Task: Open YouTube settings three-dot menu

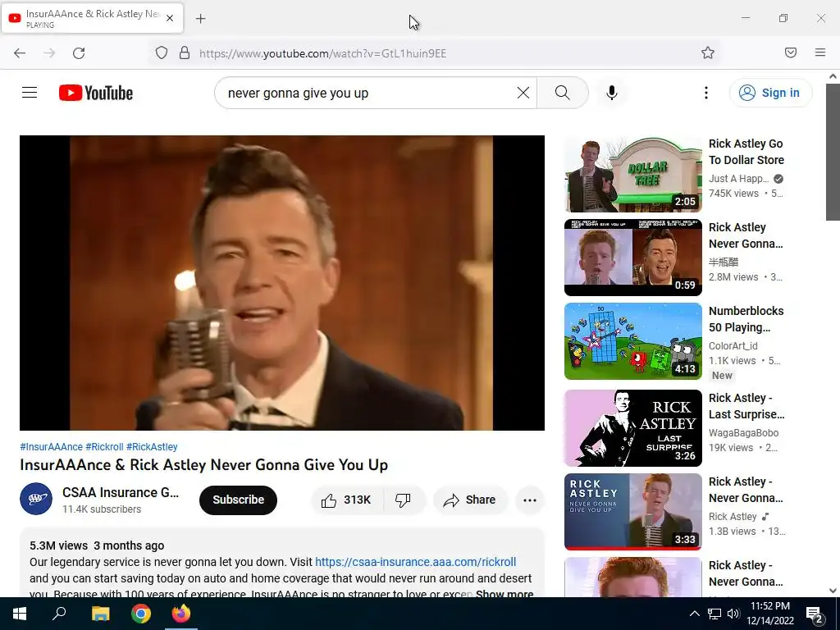Action: click(x=706, y=93)
